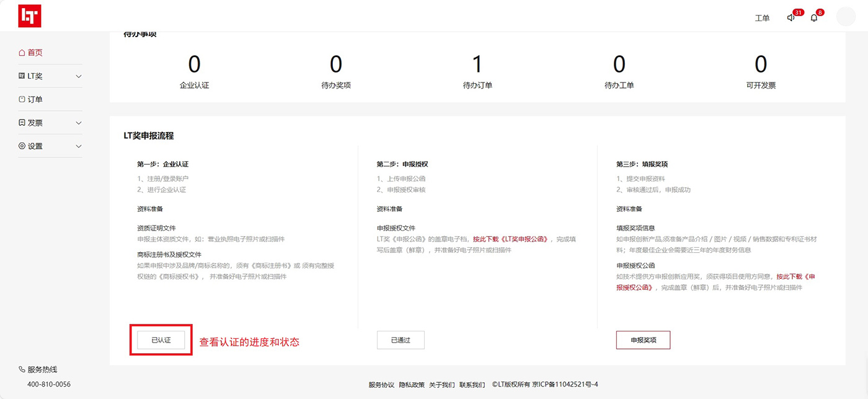Click the 订单 sidebar icon
Screen dimensions: 868x399
coord(22,99)
